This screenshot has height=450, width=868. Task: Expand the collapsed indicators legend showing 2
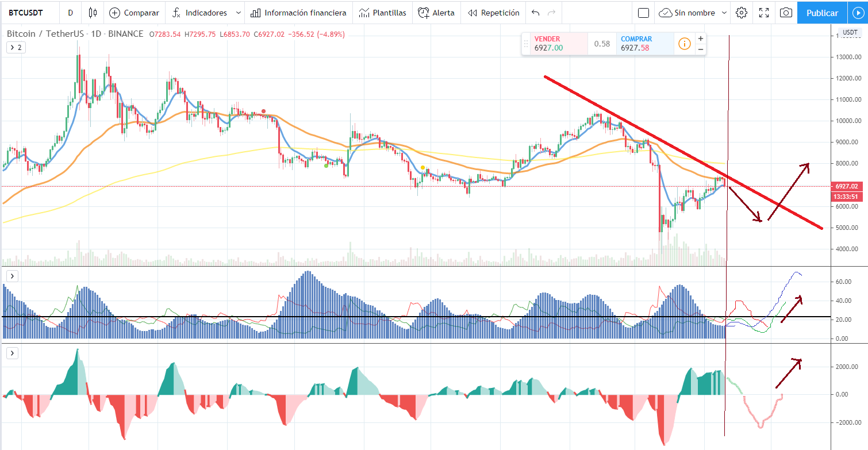click(15, 47)
